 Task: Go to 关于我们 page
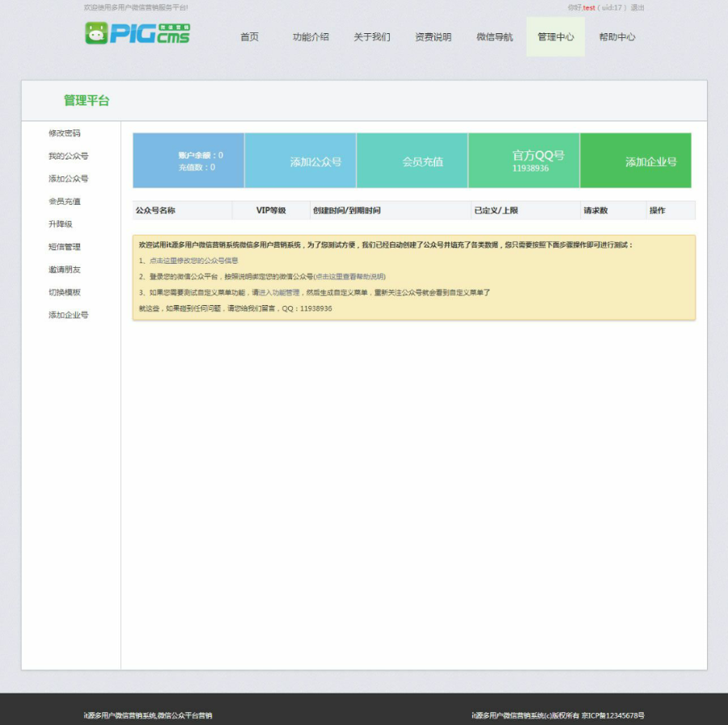click(372, 36)
